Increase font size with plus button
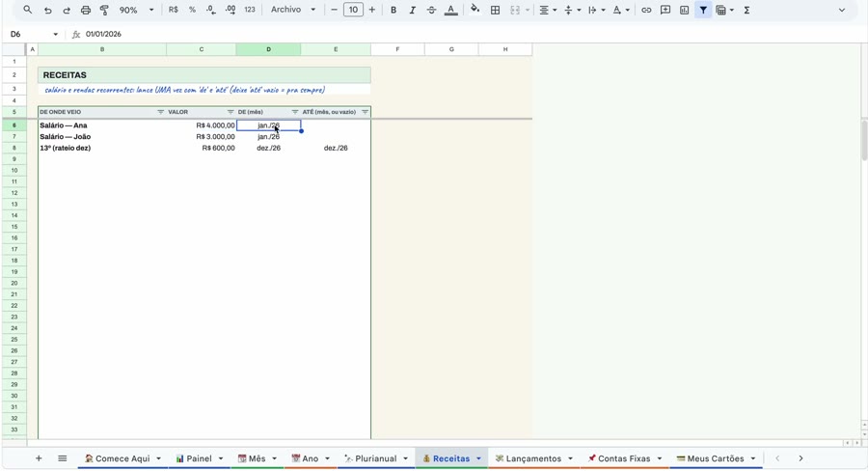 tap(372, 10)
